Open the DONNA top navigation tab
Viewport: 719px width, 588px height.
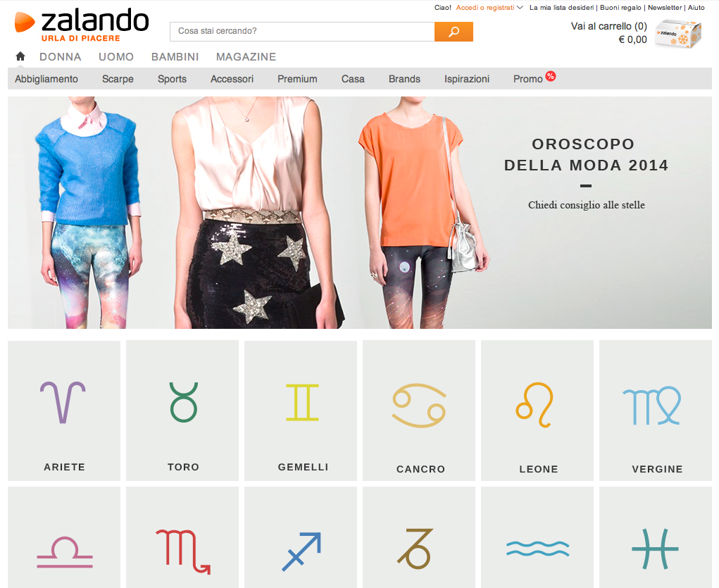coord(60,57)
